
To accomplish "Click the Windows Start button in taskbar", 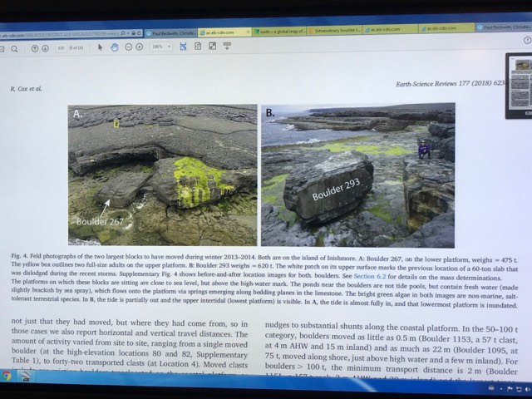I will pos(7,377).
